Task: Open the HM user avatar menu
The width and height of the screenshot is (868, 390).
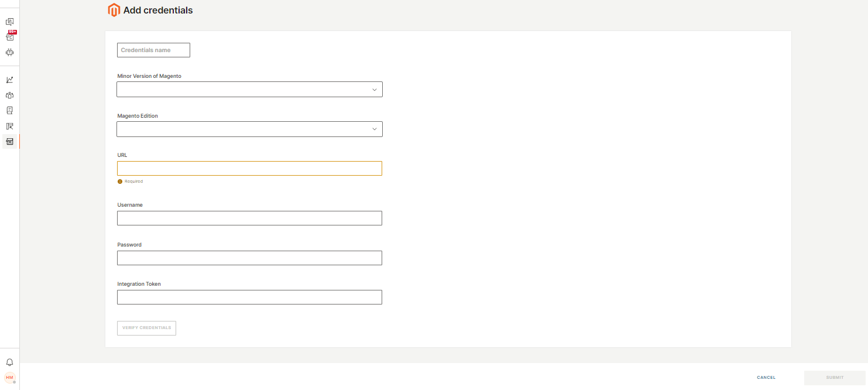Action: (x=9, y=378)
